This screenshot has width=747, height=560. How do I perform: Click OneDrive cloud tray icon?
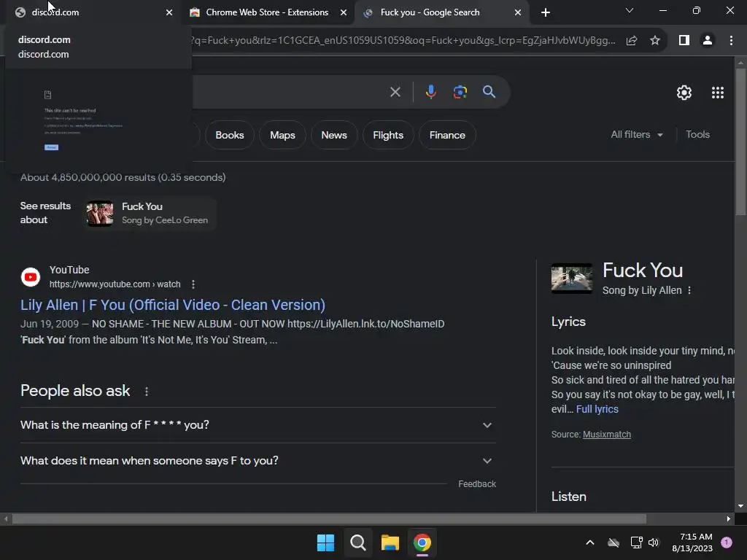614,542
